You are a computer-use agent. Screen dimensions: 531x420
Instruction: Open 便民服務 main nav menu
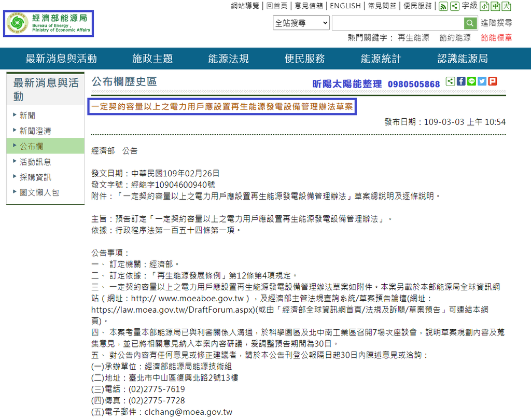pos(305,59)
